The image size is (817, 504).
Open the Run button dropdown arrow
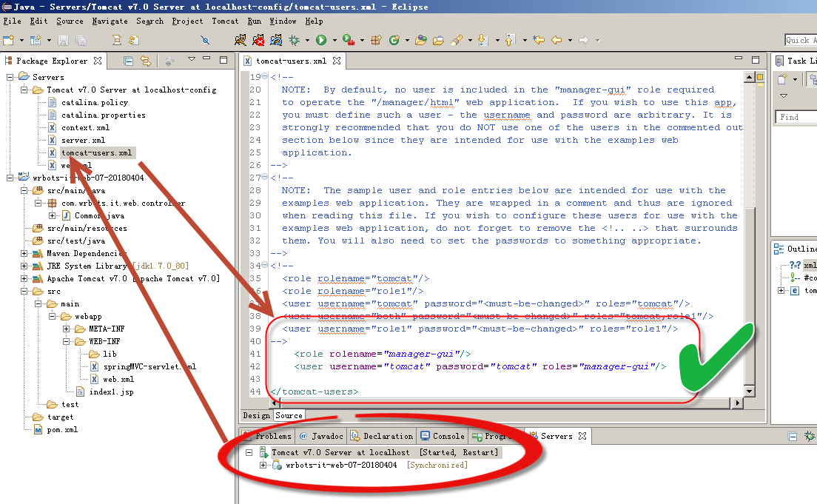[334, 40]
